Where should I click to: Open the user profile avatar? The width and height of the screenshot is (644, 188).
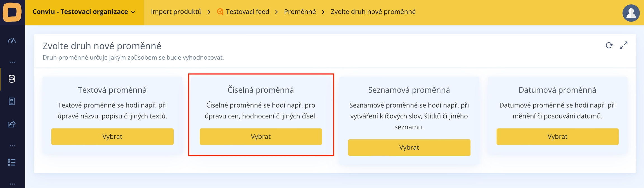coord(631,13)
